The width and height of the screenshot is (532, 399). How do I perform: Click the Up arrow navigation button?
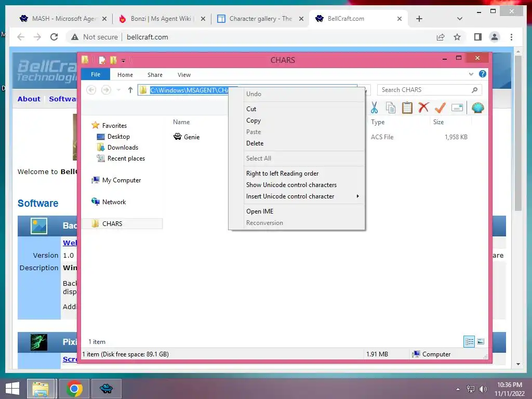point(130,90)
